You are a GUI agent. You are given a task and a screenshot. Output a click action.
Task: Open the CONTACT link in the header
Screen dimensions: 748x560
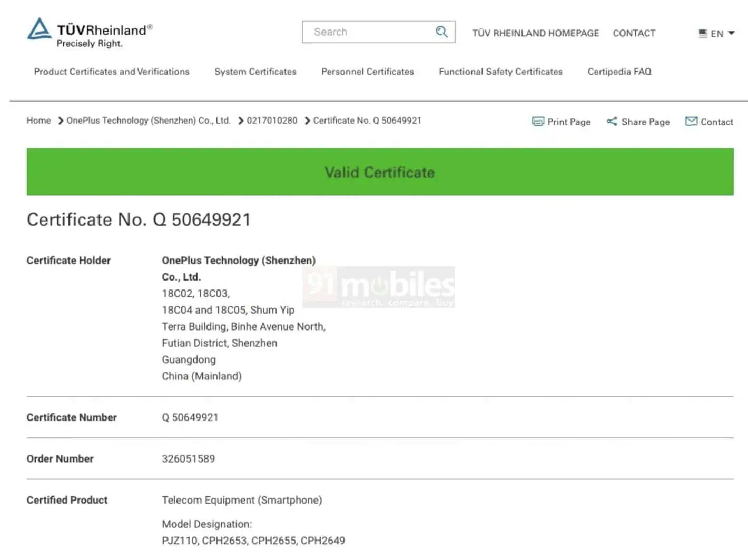634,33
